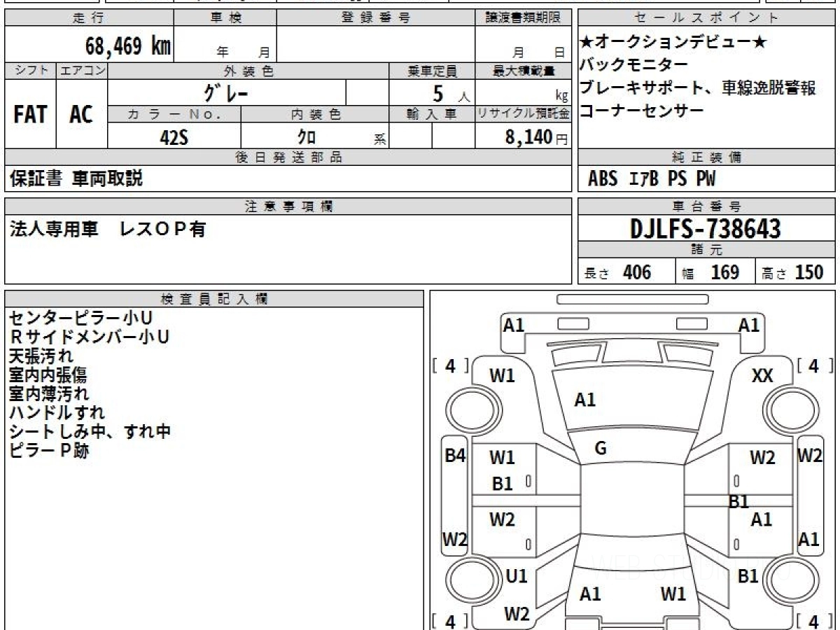Click the ピラーP跡 note
Viewport: 840px width, 630px height.
pos(49,450)
